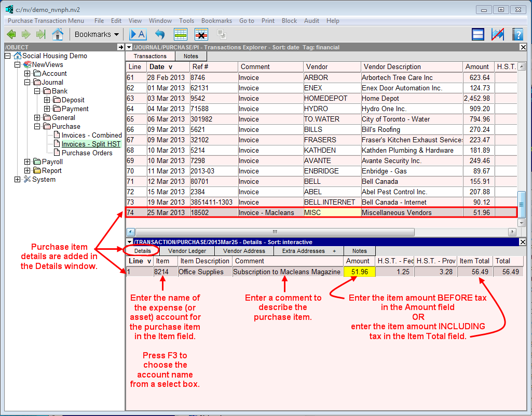
Task: Click the delete row icon with X
Action: [x=201, y=35]
